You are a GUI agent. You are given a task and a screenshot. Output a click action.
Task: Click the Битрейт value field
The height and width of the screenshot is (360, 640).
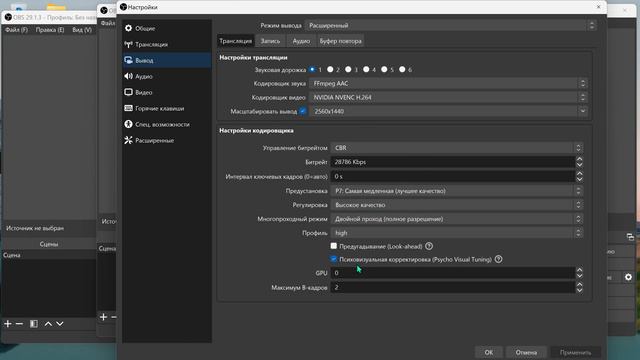[453, 162]
